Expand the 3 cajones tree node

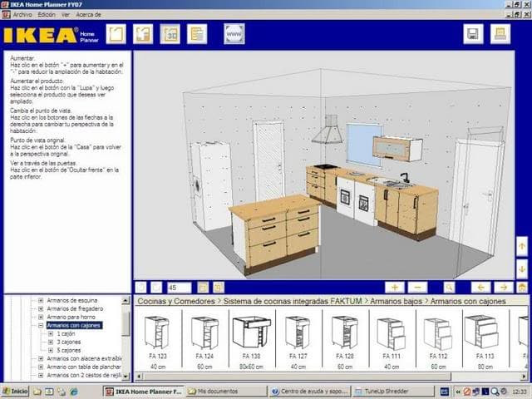click(51, 342)
